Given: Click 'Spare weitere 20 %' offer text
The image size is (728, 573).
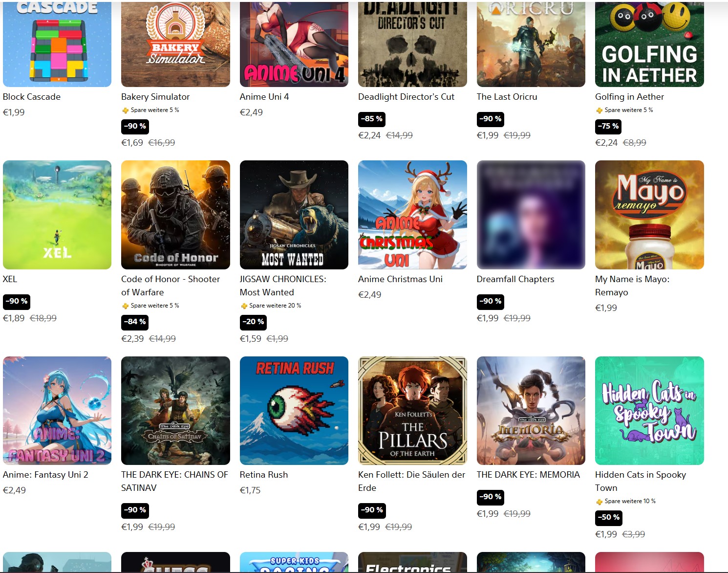Looking at the screenshot, I should [x=275, y=306].
